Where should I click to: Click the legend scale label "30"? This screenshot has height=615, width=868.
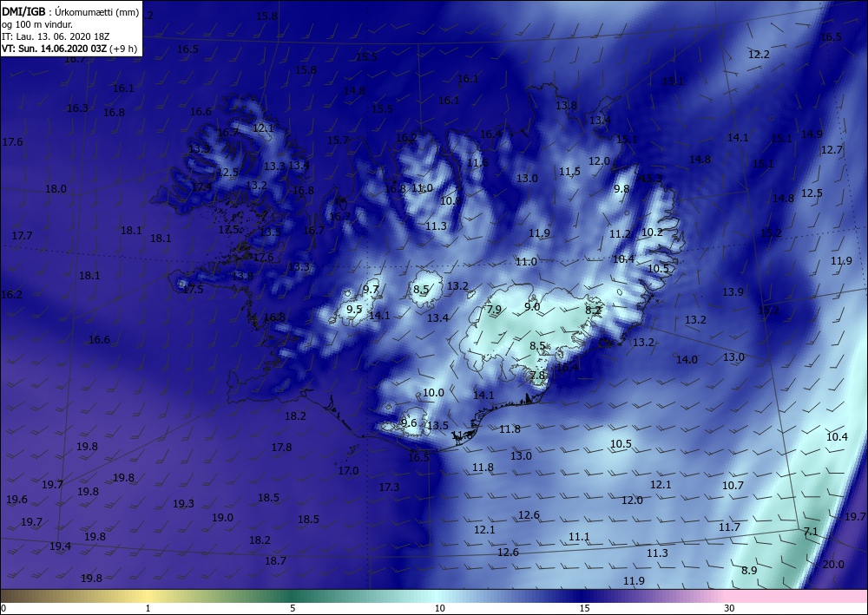(729, 608)
